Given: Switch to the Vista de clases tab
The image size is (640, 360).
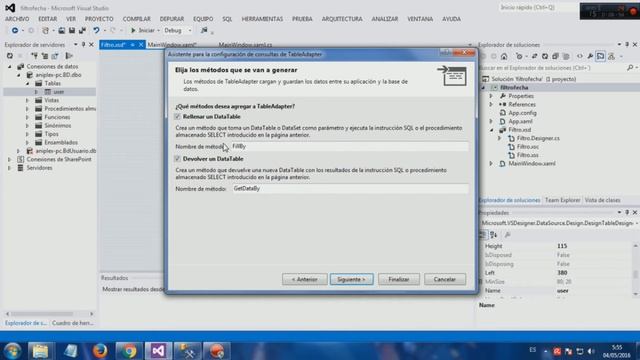Looking at the screenshot, I should (602, 200).
